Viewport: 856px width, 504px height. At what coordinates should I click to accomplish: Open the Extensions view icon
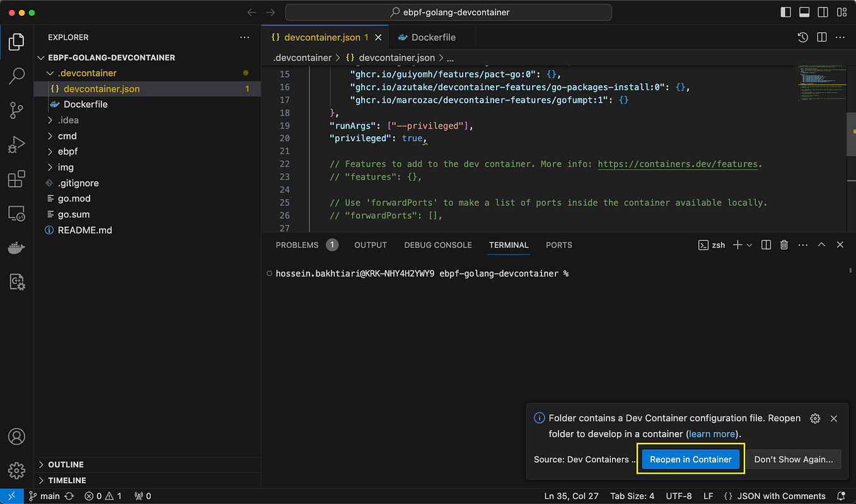click(x=16, y=179)
